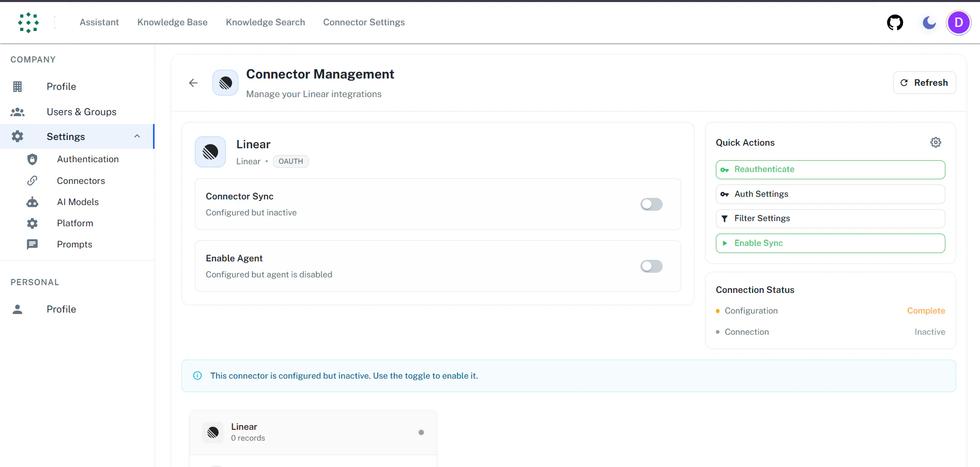
Task: Click Reauthenticate in Quick Actions
Action: point(830,169)
